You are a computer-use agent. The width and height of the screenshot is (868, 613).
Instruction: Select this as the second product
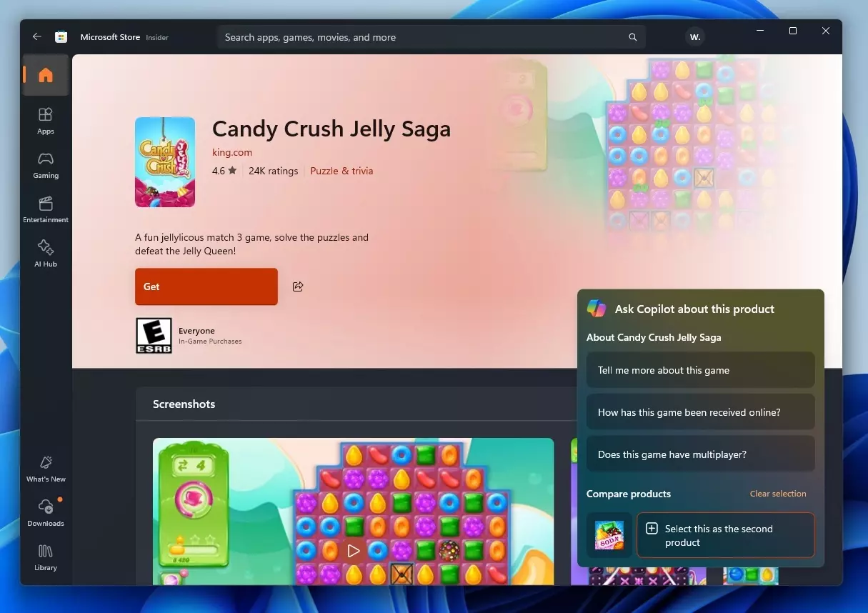(725, 535)
